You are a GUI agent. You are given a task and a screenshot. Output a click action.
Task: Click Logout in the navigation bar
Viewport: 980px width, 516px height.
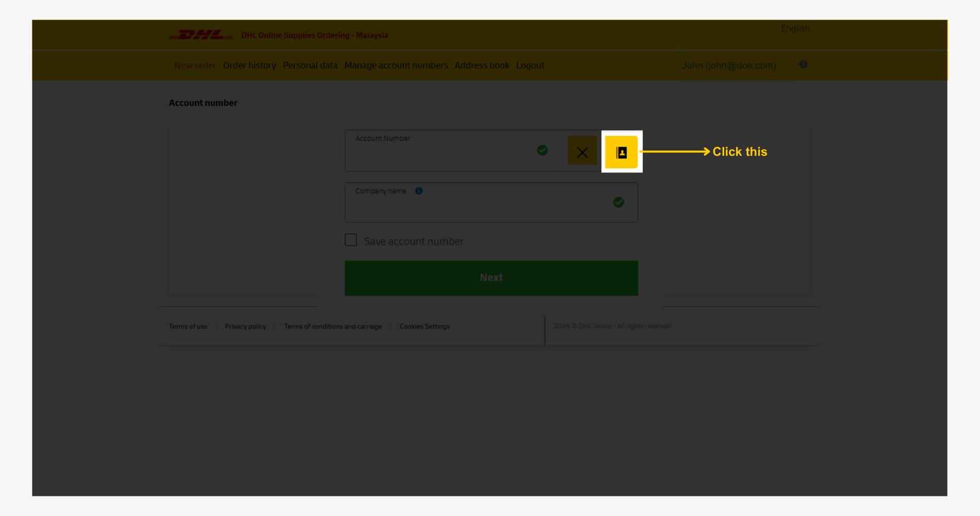pyautogui.click(x=530, y=66)
